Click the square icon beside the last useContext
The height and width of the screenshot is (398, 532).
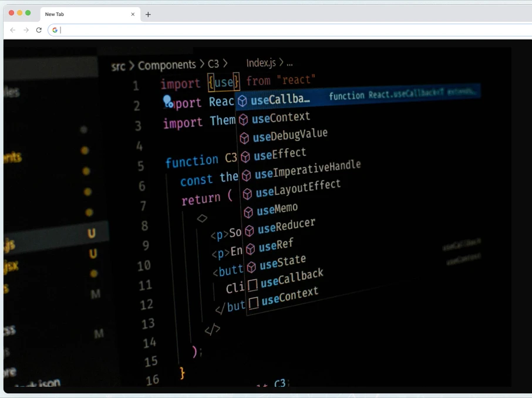pos(254,303)
